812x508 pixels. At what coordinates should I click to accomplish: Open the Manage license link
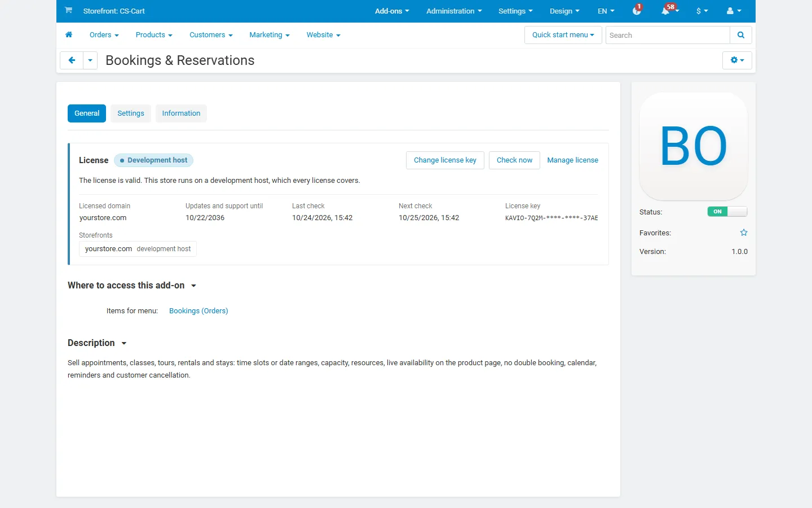(572, 160)
